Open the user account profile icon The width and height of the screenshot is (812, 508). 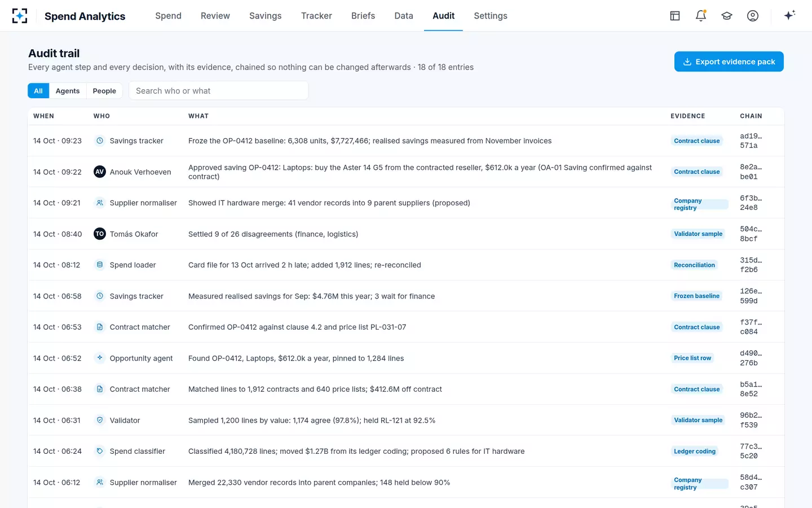[753, 16]
